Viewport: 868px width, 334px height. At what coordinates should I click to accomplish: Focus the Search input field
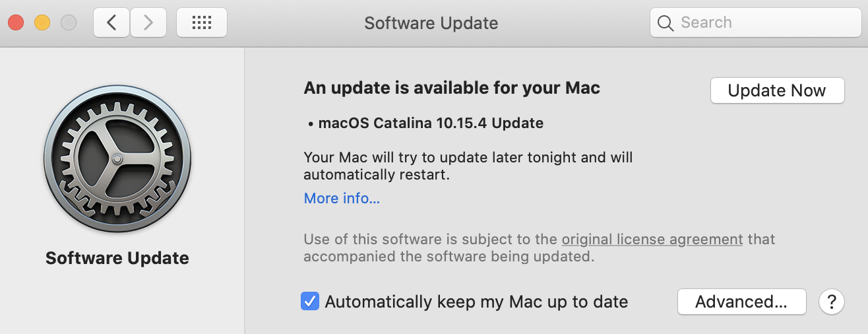[754, 23]
